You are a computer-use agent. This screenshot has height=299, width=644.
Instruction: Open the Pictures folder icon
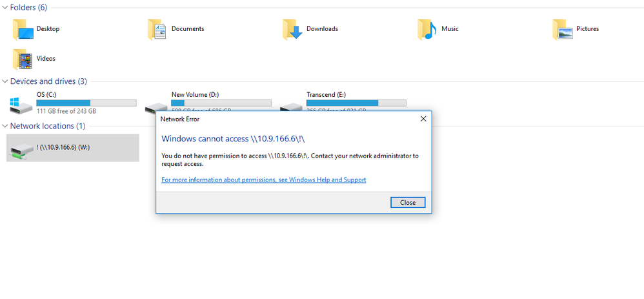(x=562, y=30)
